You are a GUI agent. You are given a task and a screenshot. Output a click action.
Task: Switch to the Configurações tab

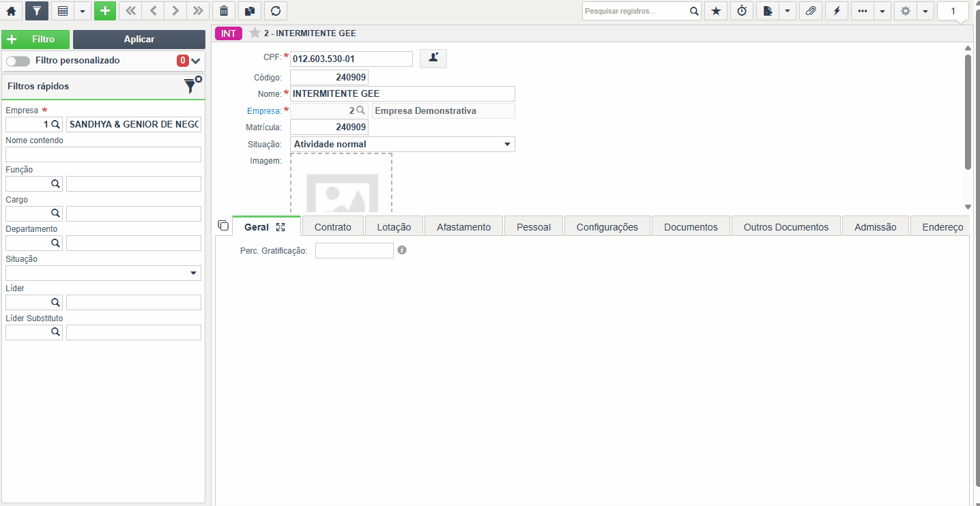pyautogui.click(x=607, y=227)
